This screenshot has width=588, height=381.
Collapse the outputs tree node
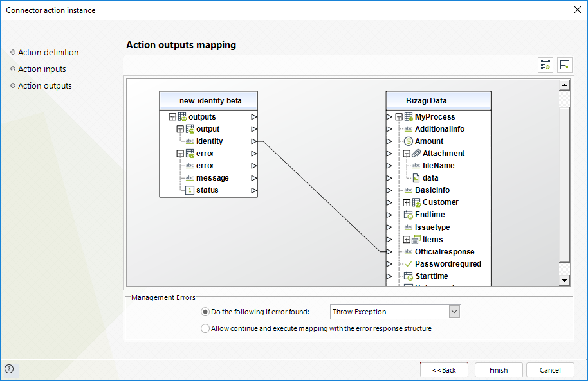click(x=172, y=117)
